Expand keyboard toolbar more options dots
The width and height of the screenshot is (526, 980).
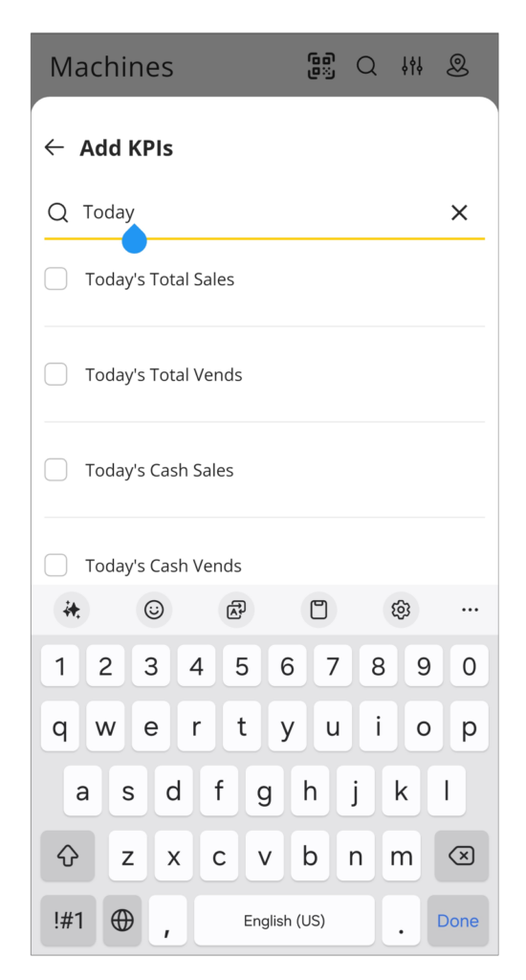pyautogui.click(x=470, y=610)
